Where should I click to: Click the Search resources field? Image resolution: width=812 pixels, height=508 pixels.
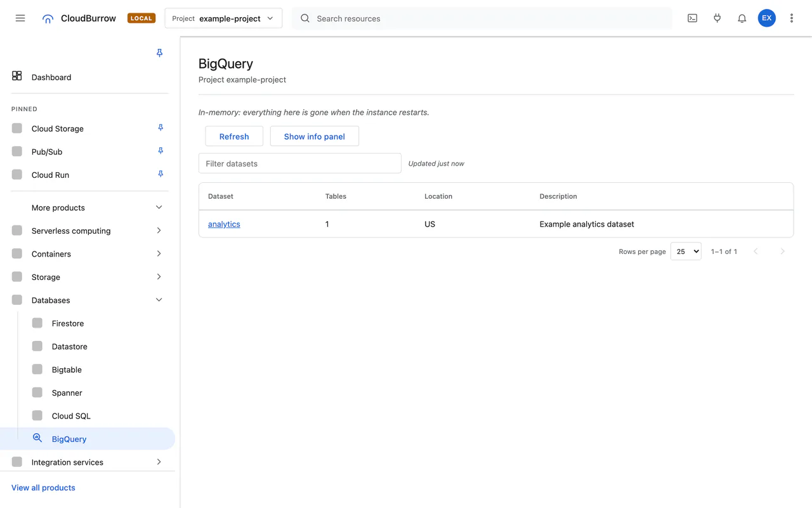coord(482,18)
